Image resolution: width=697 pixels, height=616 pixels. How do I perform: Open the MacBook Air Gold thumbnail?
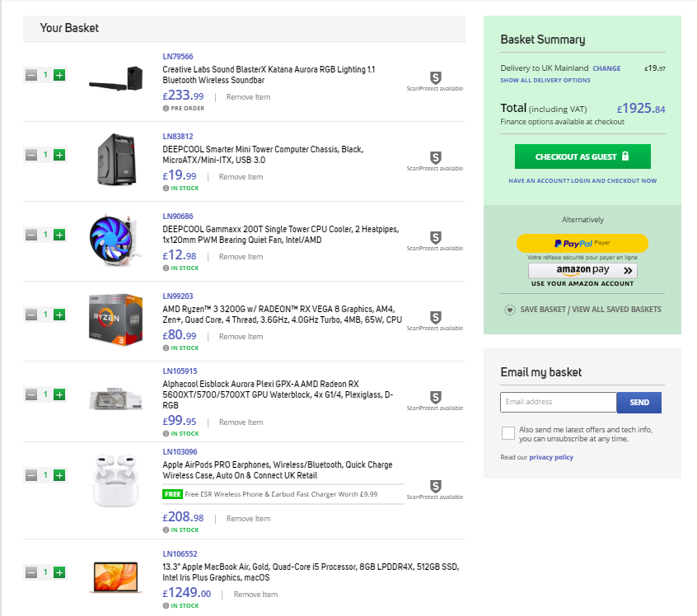coord(115,577)
